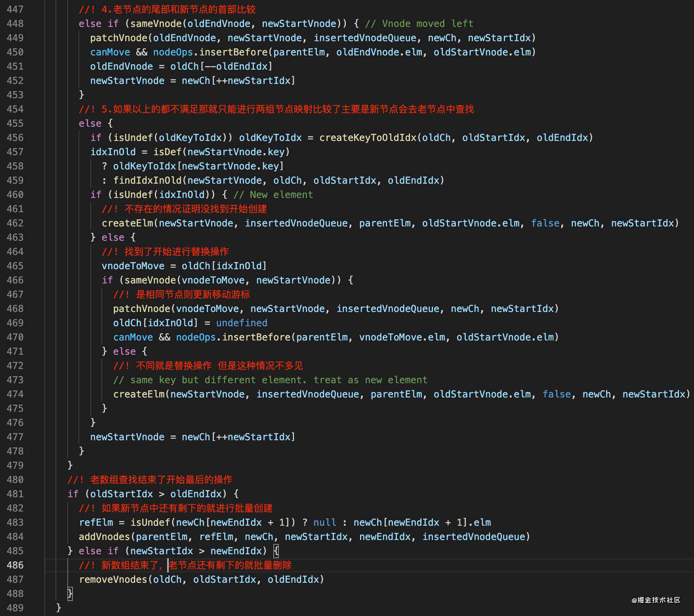694x616 pixels.
Task: Click the 'undefined' keyword on line 469
Action: point(242,323)
